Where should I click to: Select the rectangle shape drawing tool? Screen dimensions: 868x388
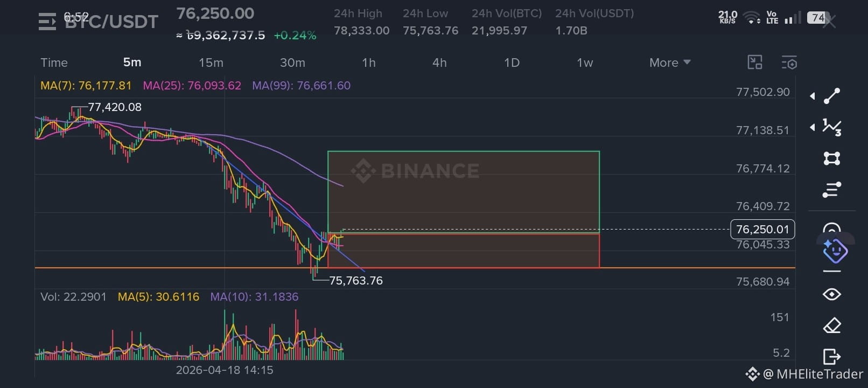click(x=832, y=158)
